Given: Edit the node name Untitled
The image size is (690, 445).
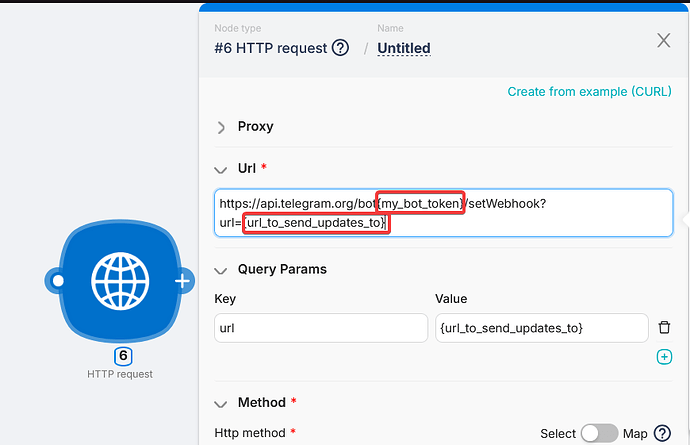Looking at the screenshot, I should [404, 48].
